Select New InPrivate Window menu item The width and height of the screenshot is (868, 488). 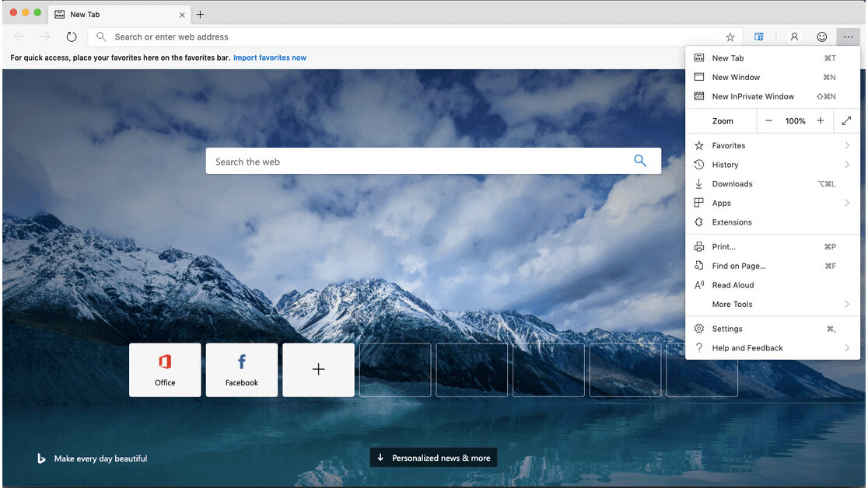pos(753,96)
